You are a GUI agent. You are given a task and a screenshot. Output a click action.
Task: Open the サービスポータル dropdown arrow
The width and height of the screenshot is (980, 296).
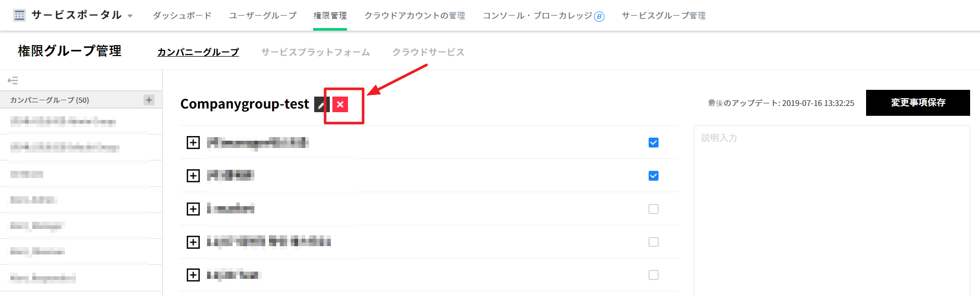[x=130, y=16]
